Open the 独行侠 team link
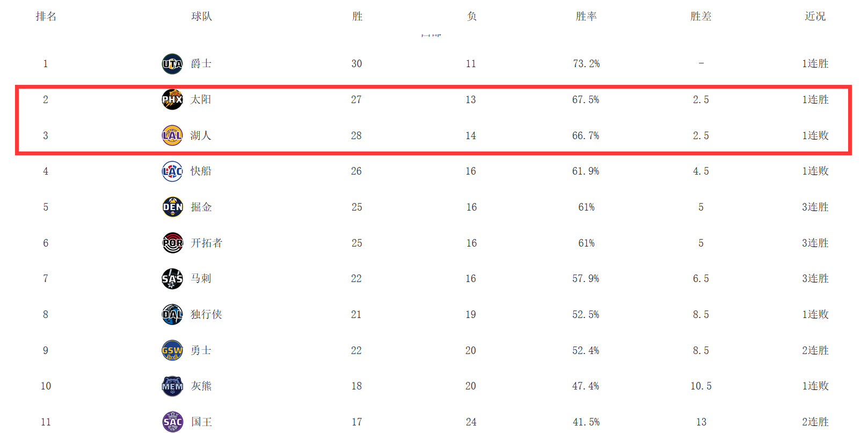 pos(206,314)
